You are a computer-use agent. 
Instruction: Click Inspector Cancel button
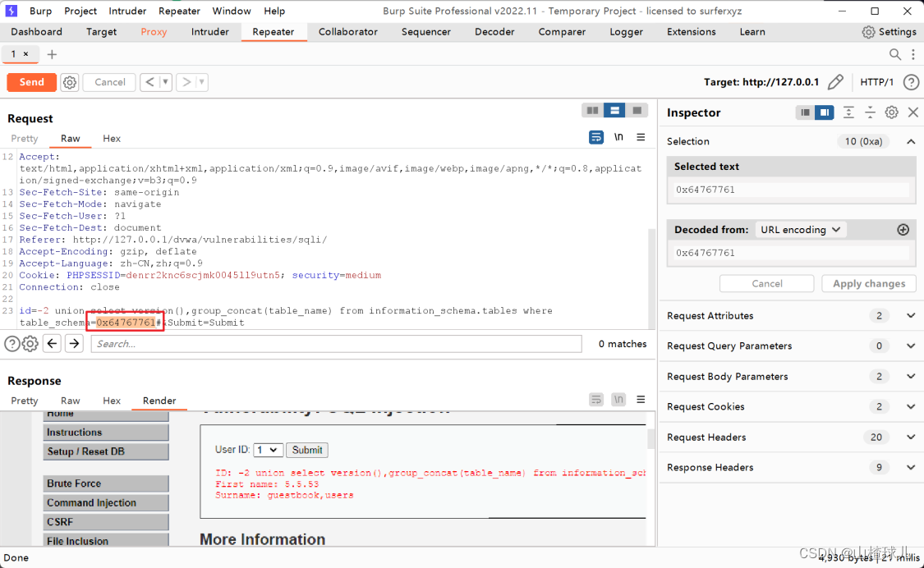(766, 283)
